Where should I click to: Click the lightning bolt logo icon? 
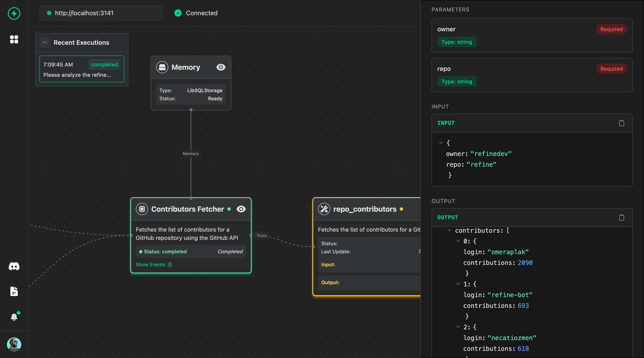(x=14, y=13)
